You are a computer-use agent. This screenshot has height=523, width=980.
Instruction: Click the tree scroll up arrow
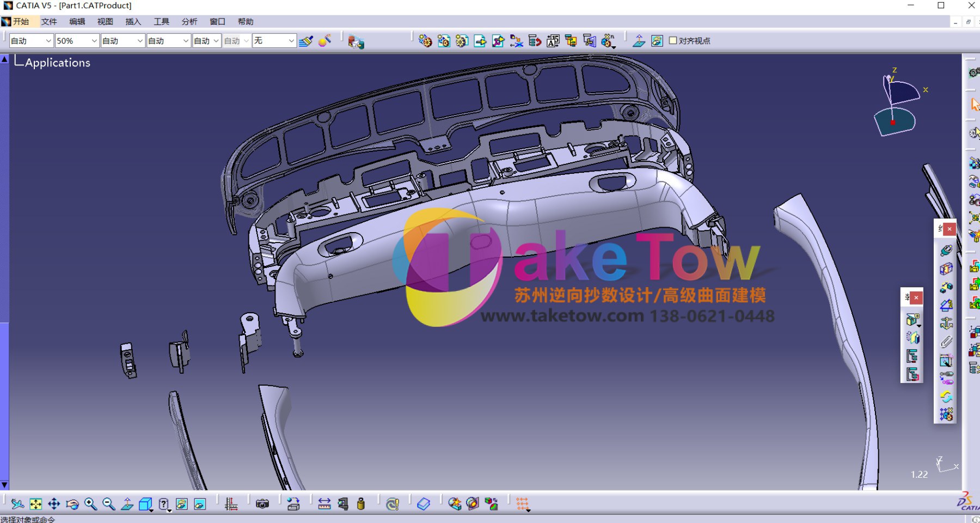(4, 58)
